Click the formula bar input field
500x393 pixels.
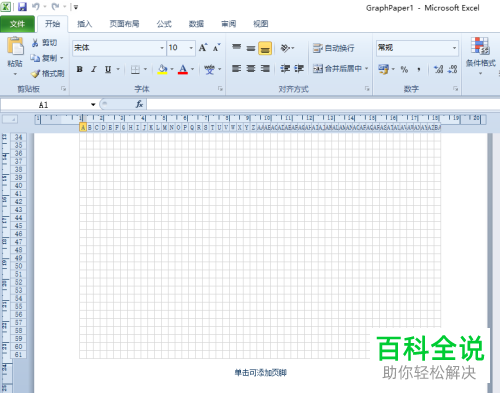[x=323, y=105]
